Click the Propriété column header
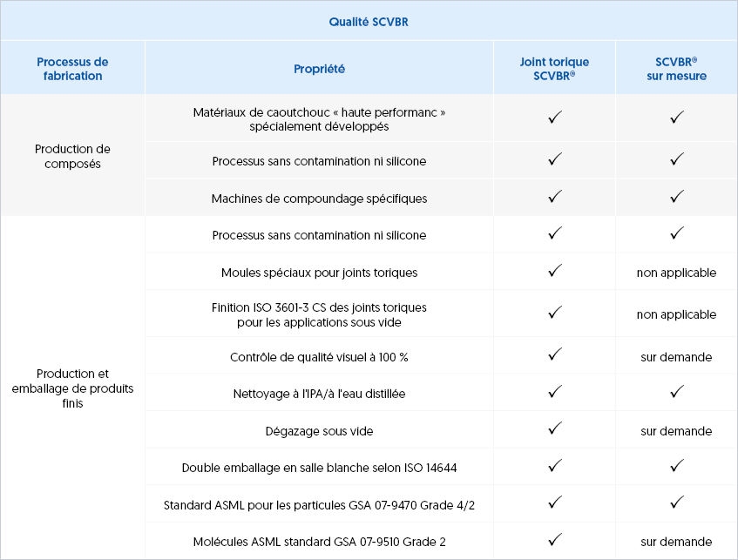The image size is (738, 560). [x=319, y=69]
